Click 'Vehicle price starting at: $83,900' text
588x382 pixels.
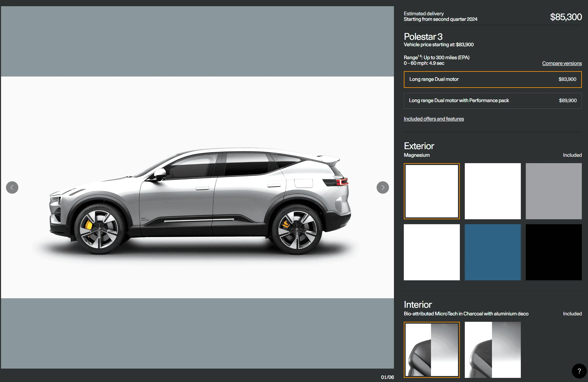(x=439, y=45)
